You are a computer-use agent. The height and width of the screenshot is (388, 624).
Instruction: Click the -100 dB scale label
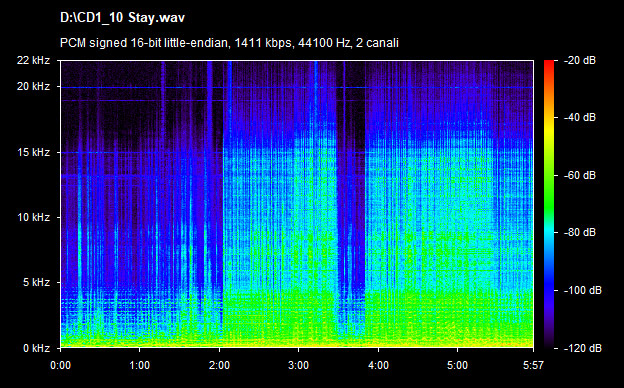[x=583, y=291]
